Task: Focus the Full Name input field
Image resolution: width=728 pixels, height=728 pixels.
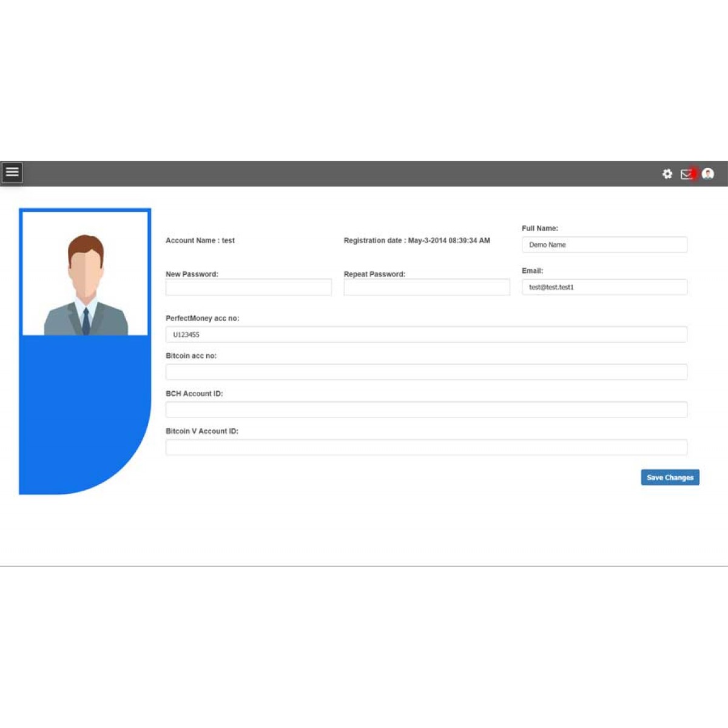Action: pos(604,244)
